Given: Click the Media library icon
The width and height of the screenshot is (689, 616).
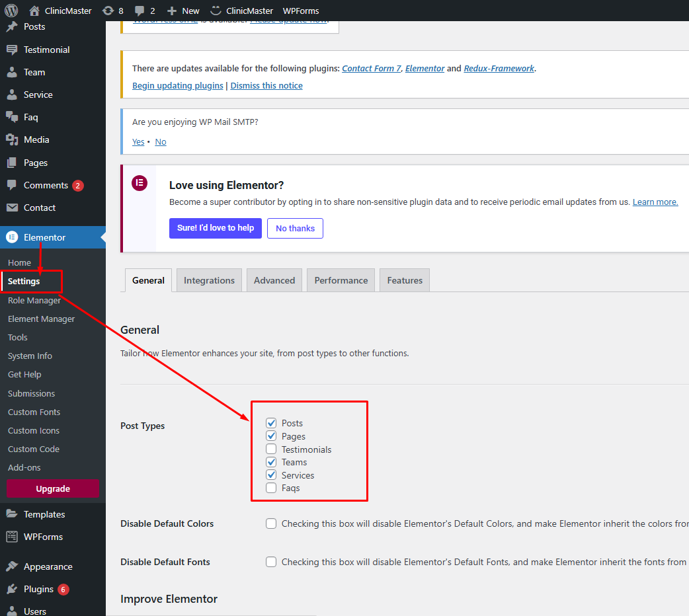Looking at the screenshot, I should [x=12, y=139].
